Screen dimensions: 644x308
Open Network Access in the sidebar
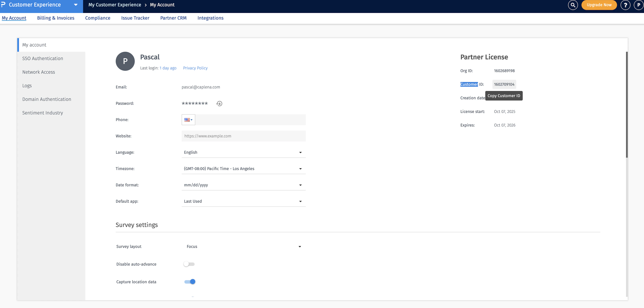pos(51,72)
